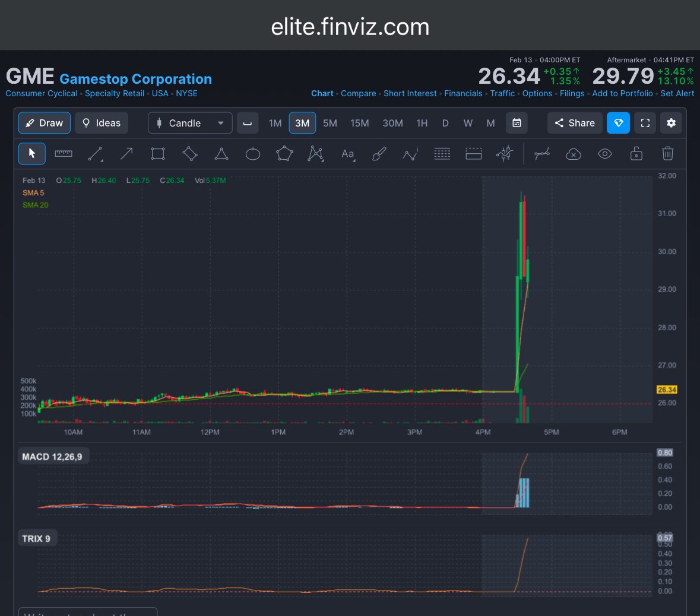Click the cloud sync drawings icon
The width and height of the screenshot is (700, 616).
point(573,154)
